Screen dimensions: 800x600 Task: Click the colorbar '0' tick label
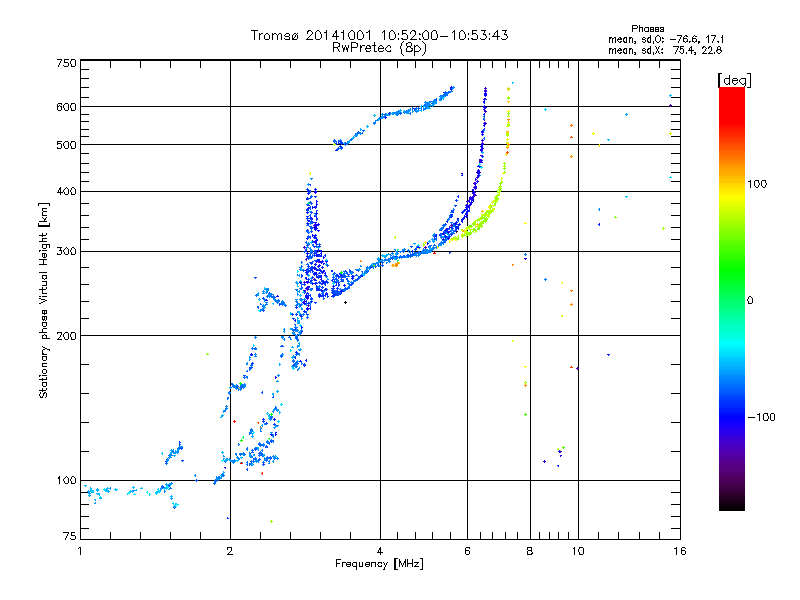click(x=750, y=301)
